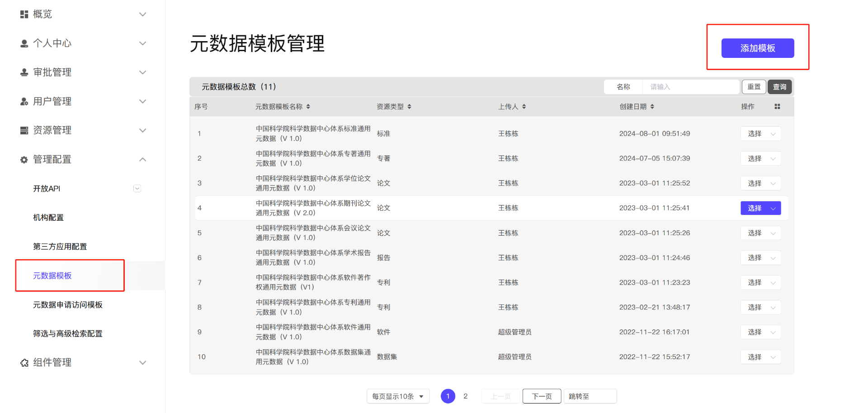Click the 名称 search input field
Image resolution: width=868 pixels, height=413 pixels.
click(x=691, y=87)
